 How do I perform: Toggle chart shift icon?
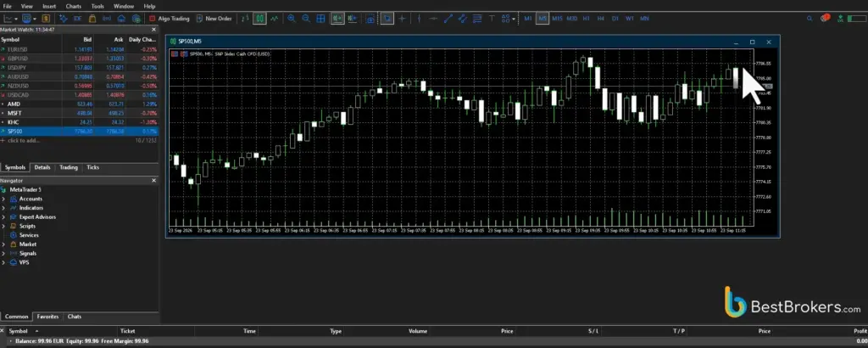tap(352, 19)
